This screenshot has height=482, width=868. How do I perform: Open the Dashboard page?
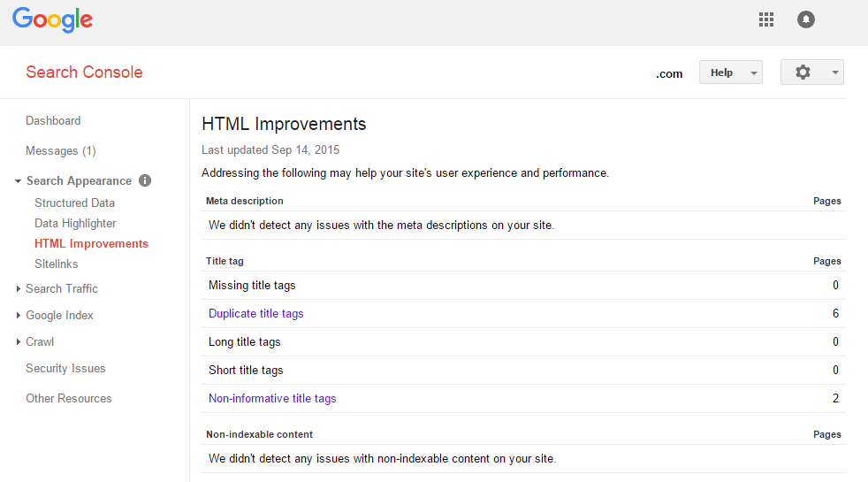(x=53, y=120)
